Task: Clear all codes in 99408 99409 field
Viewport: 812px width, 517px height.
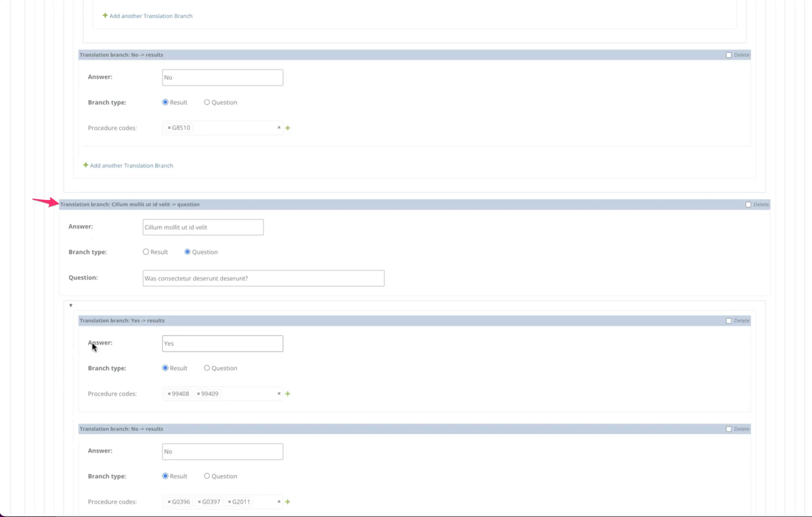Action: [279, 394]
